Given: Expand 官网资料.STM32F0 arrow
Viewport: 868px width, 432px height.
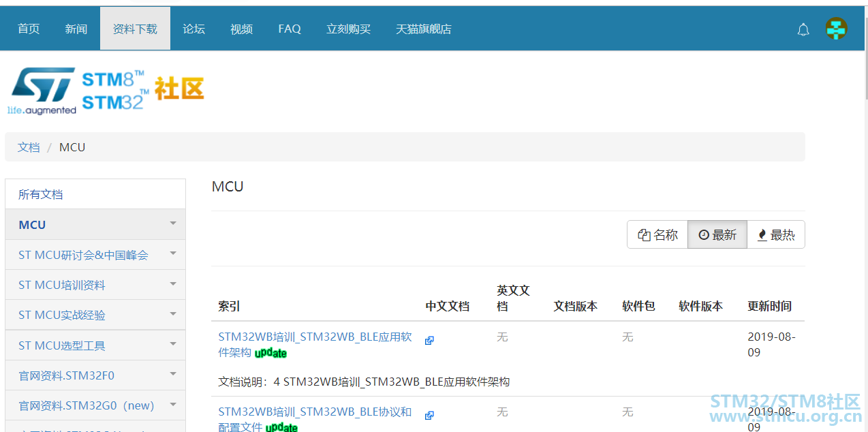Looking at the screenshot, I should 173,374.
